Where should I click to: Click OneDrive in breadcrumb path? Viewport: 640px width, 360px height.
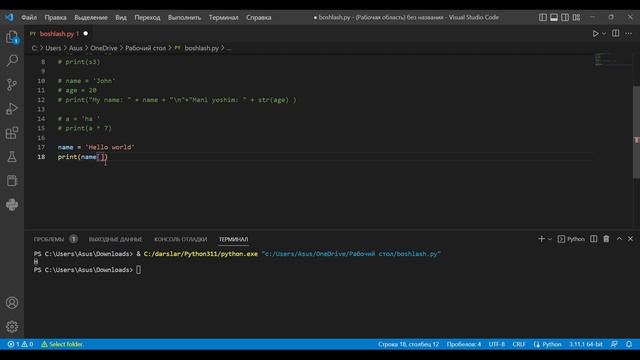(x=104, y=48)
